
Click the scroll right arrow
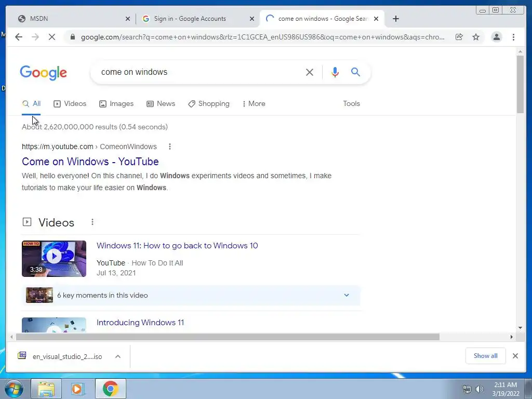512,337
